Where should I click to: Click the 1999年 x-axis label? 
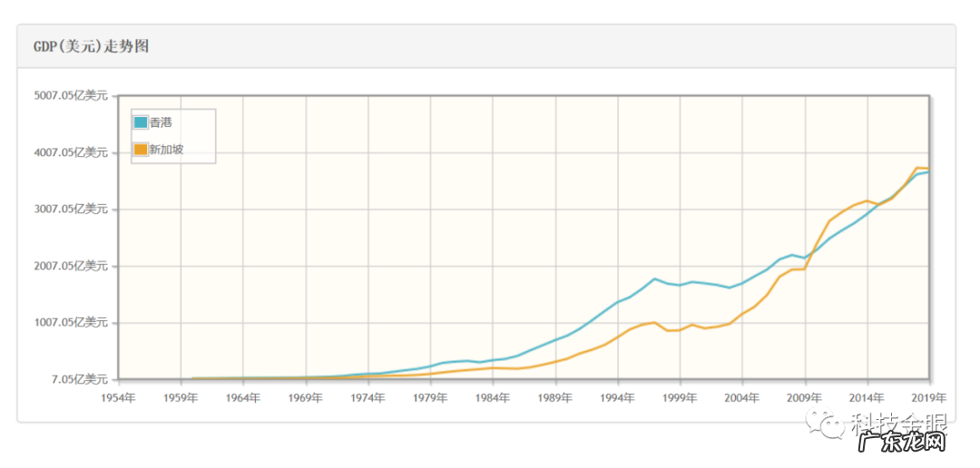click(680, 397)
